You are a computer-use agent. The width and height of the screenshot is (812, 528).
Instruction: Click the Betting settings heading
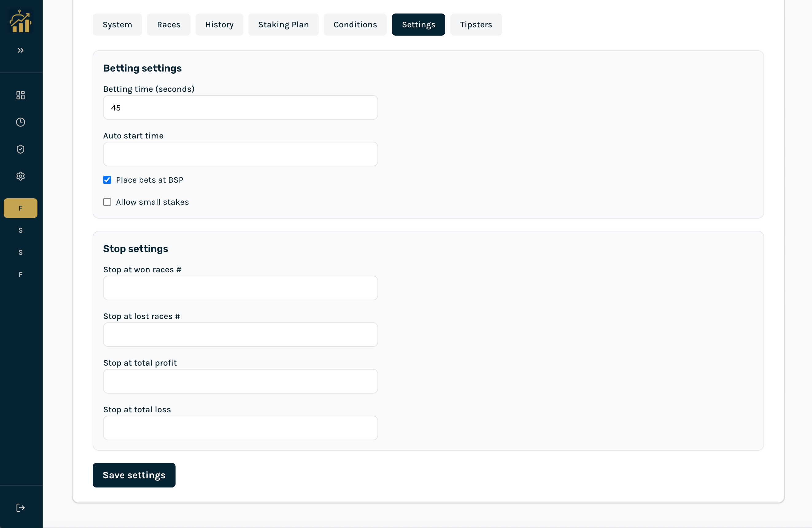point(142,68)
